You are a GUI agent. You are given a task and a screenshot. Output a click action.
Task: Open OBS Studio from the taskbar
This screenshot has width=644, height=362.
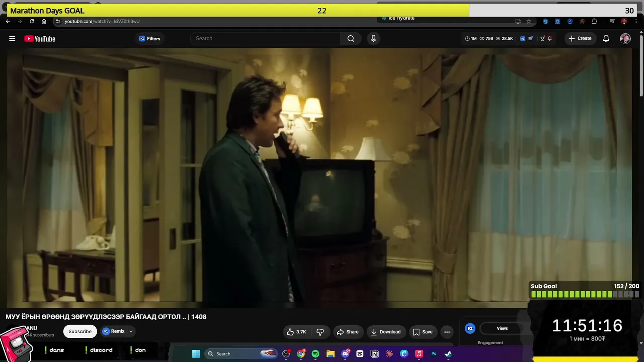[286, 354]
